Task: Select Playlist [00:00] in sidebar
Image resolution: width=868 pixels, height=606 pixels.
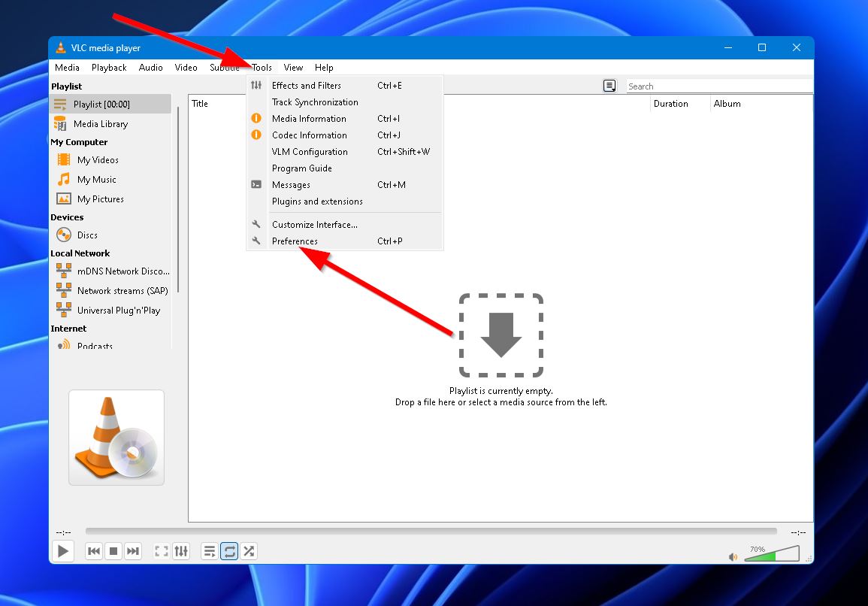Action: 110,105
